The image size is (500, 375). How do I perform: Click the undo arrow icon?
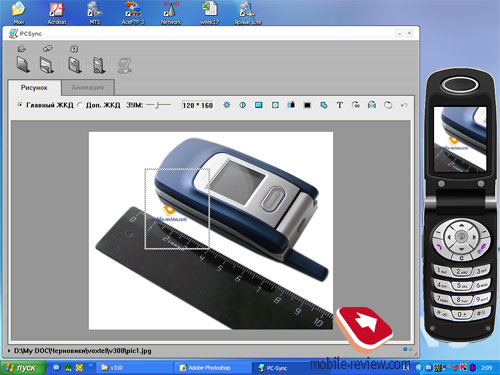404,105
